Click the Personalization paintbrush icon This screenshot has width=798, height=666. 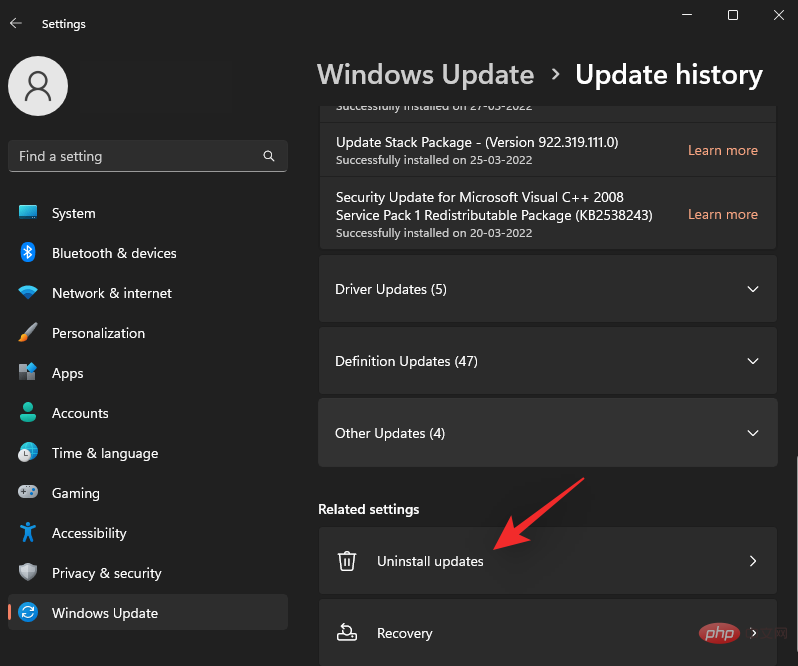point(28,333)
